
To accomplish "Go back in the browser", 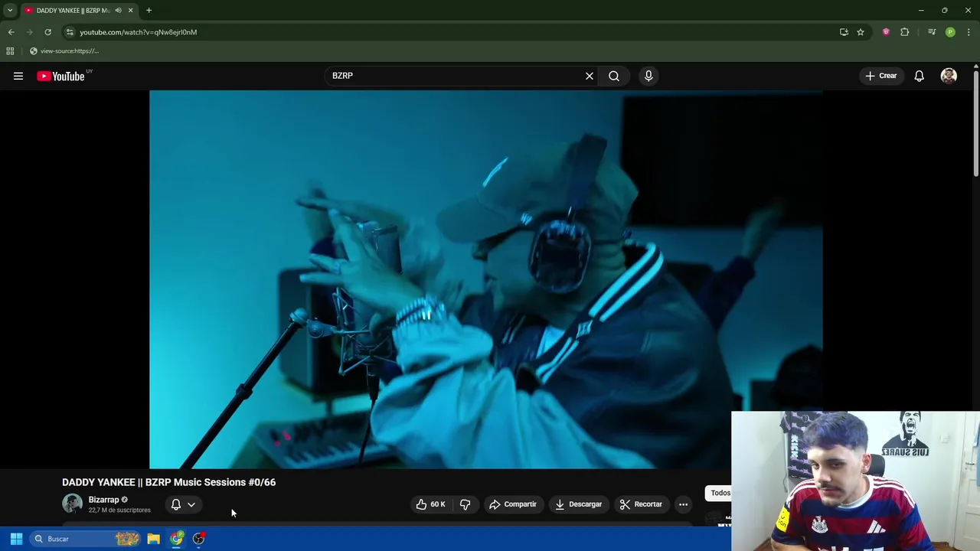I will pyautogui.click(x=11, y=32).
